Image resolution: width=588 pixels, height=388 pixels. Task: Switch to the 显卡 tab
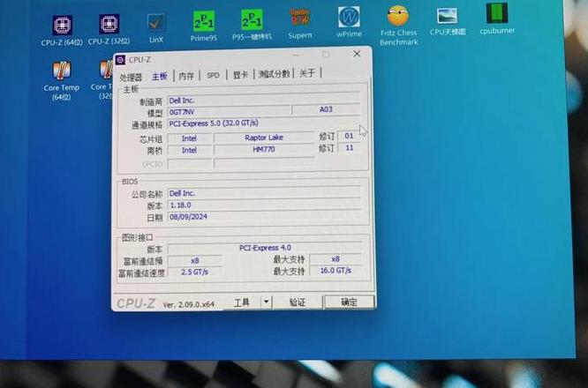pyautogui.click(x=240, y=75)
